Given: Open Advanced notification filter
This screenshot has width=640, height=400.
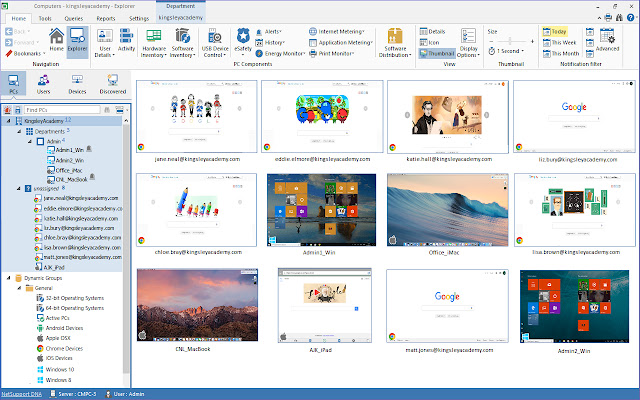Looking at the screenshot, I should click(607, 40).
